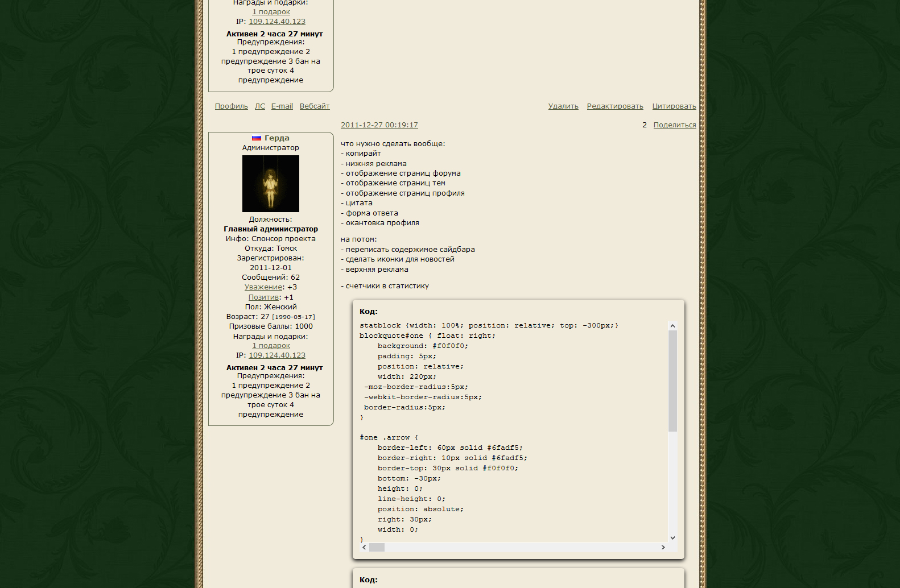Visit the Вебсайт link
The height and width of the screenshot is (588, 900).
click(x=315, y=106)
